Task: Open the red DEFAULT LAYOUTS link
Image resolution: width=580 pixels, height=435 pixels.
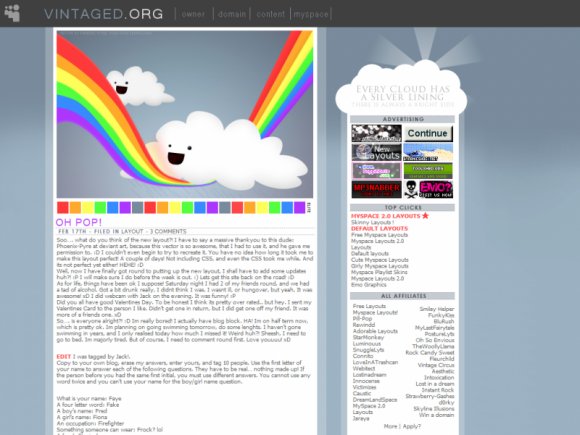Action: [379, 229]
